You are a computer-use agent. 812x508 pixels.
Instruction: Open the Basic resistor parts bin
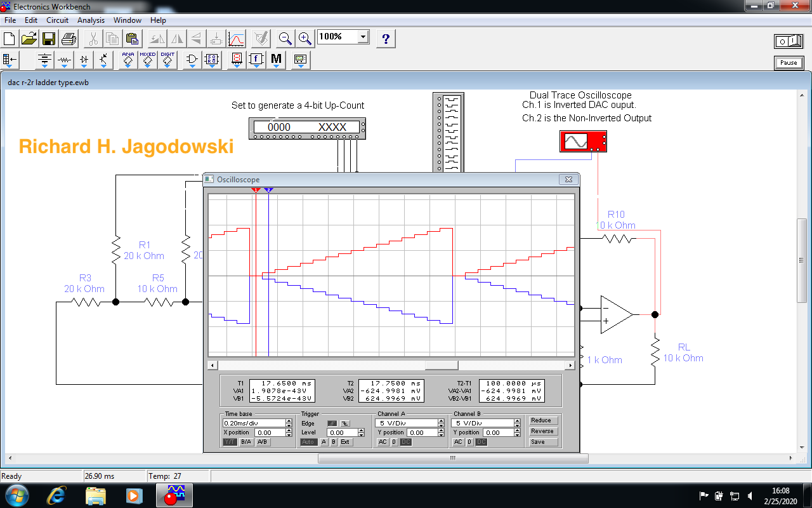click(x=64, y=60)
